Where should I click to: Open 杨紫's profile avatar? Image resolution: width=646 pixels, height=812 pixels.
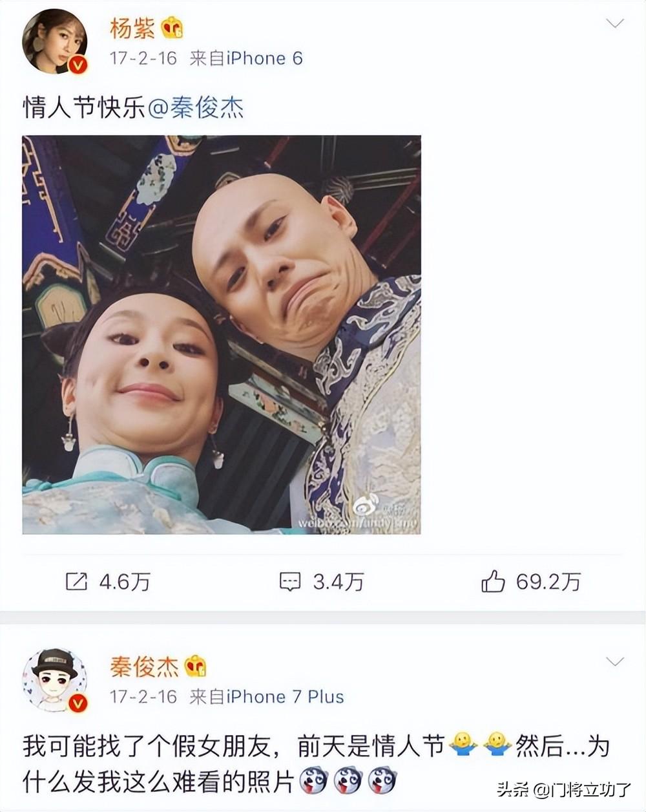[54, 41]
